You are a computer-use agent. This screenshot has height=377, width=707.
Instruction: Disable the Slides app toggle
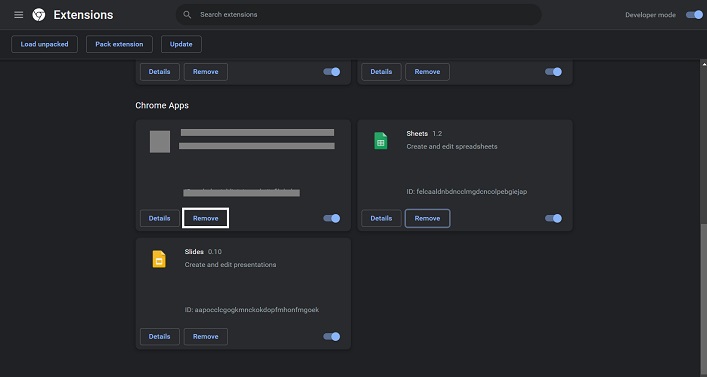click(x=331, y=336)
